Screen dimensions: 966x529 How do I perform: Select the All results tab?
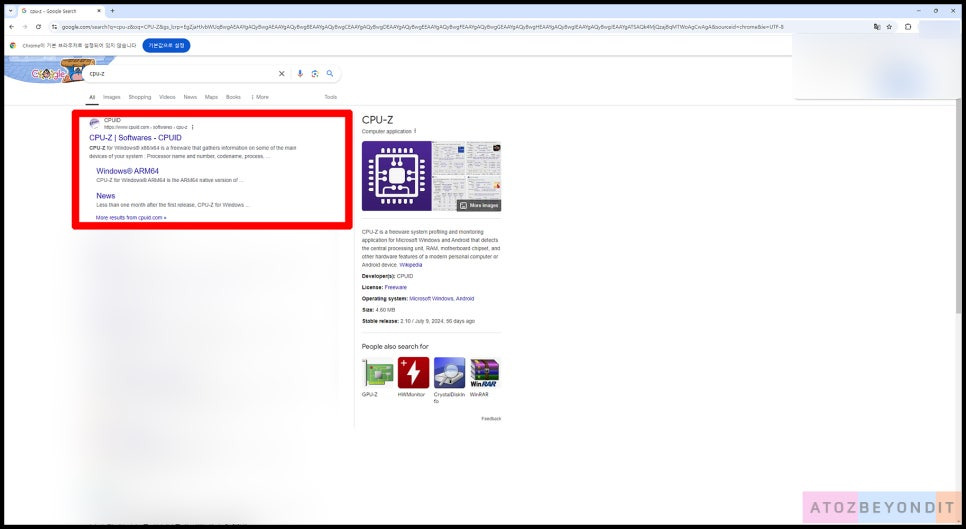(x=92, y=97)
